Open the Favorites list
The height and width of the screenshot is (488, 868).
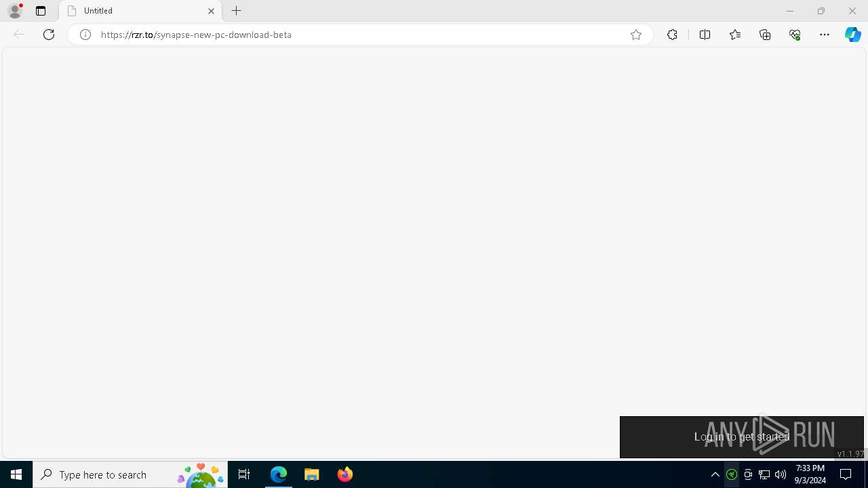pos(735,35)
